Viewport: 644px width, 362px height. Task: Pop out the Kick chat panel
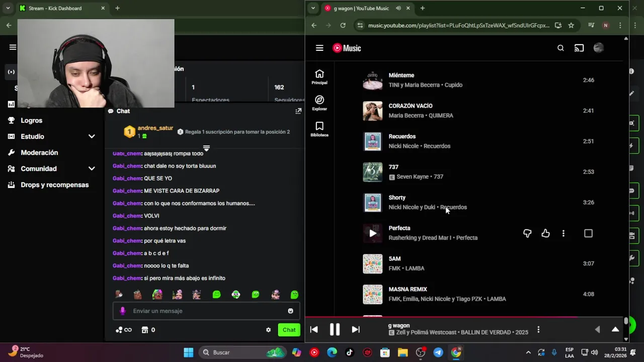[298, 111]
